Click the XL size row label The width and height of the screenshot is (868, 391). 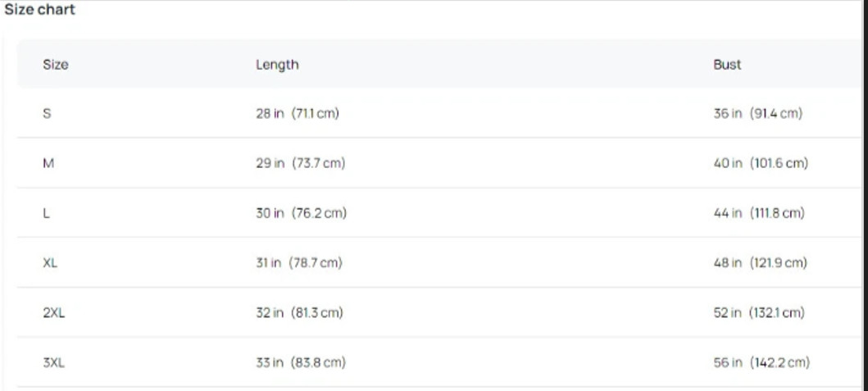[50, 262]
